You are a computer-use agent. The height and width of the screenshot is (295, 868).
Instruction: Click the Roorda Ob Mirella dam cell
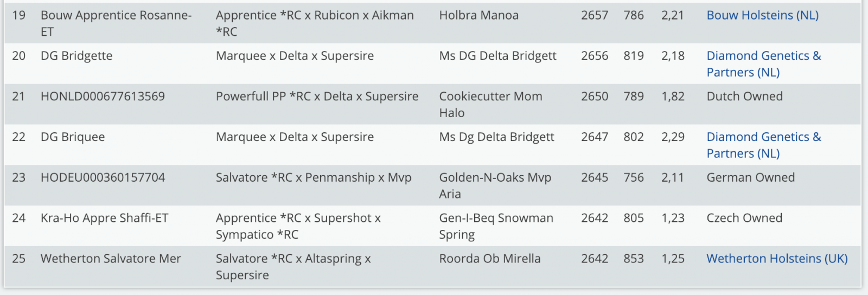489,259
